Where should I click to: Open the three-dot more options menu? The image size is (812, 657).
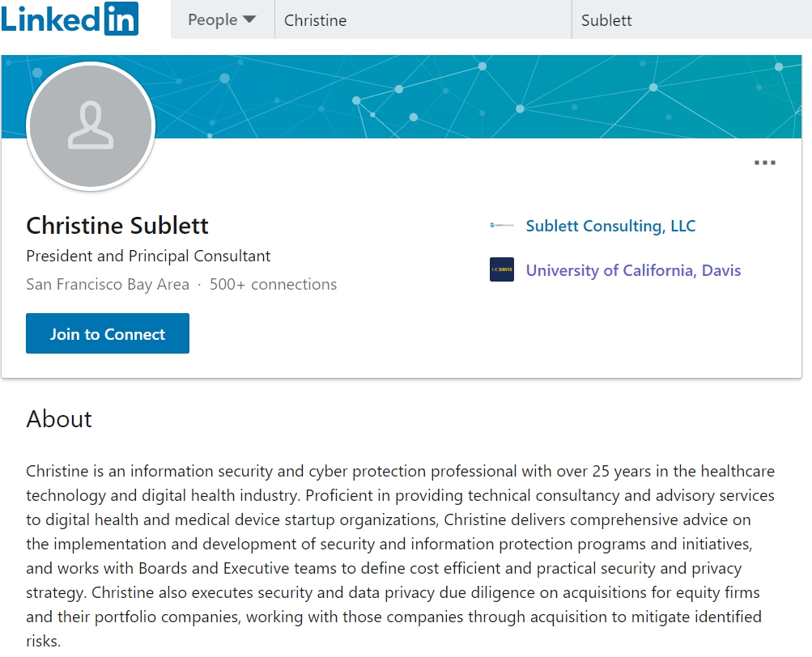(x=764, y=163)
